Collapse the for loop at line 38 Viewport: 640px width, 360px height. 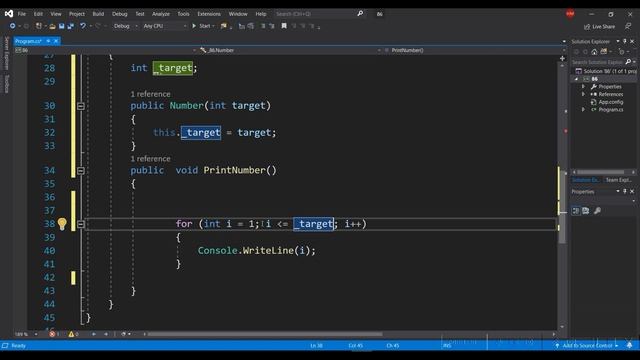[81, 224]
